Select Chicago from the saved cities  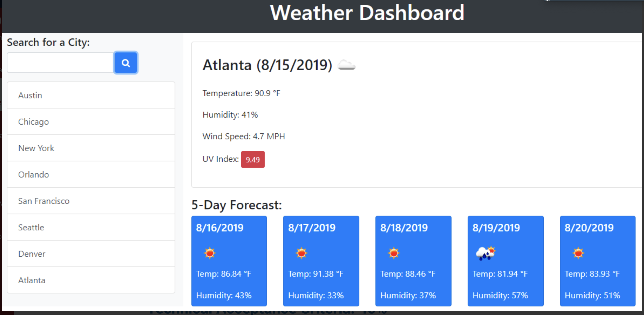click(x=33, y=122)
